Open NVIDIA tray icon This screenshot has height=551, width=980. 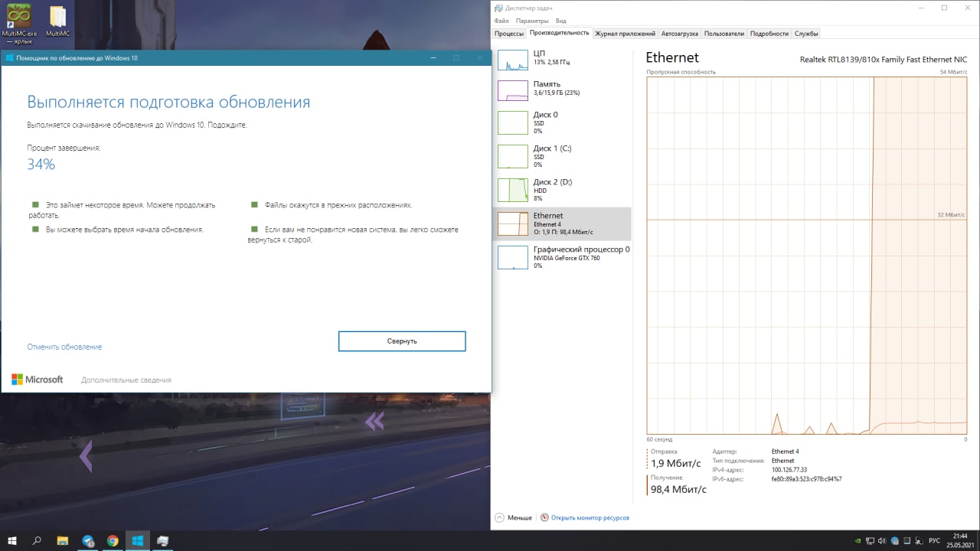click(x=858, y=541)
